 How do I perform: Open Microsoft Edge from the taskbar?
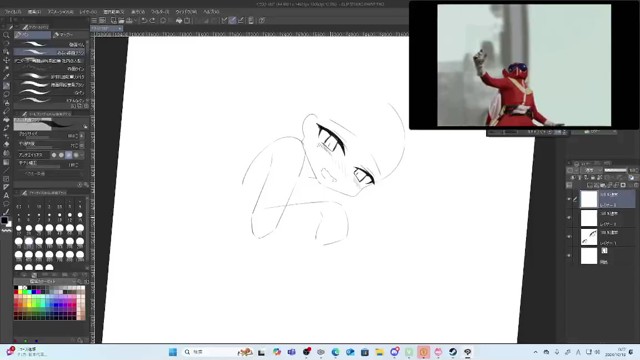coord(336,352)
